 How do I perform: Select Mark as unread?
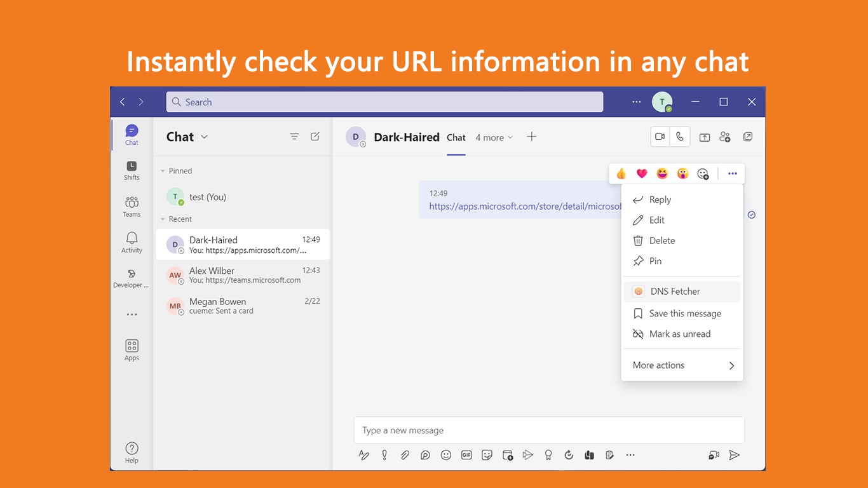click(682, 334)
